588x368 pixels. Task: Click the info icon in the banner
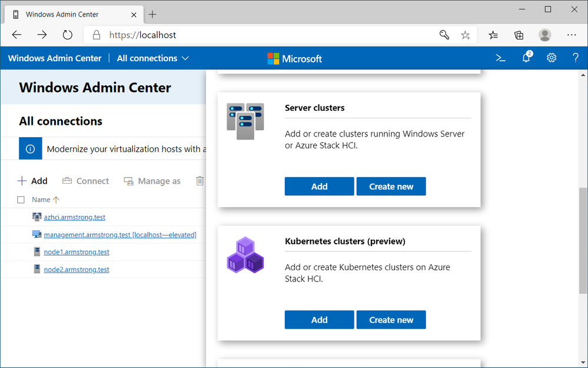pyautogui.click(x=31, y=149)
